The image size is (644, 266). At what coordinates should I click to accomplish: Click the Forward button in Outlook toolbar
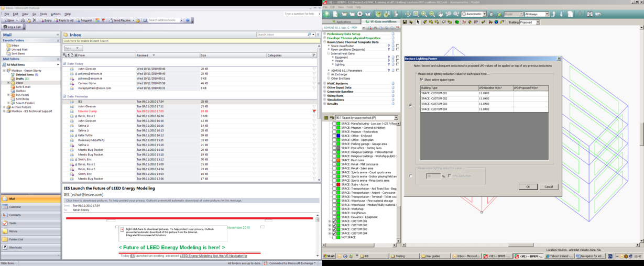[84, 20]
